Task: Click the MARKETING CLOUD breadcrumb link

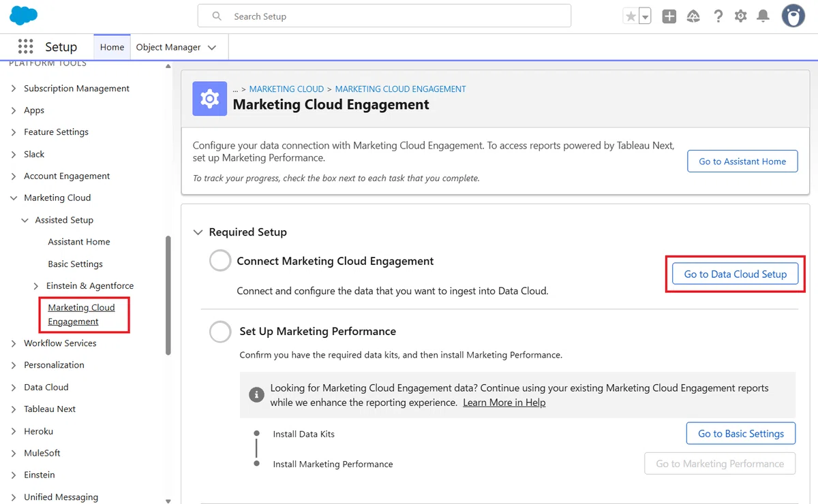Action: [286, 89]
